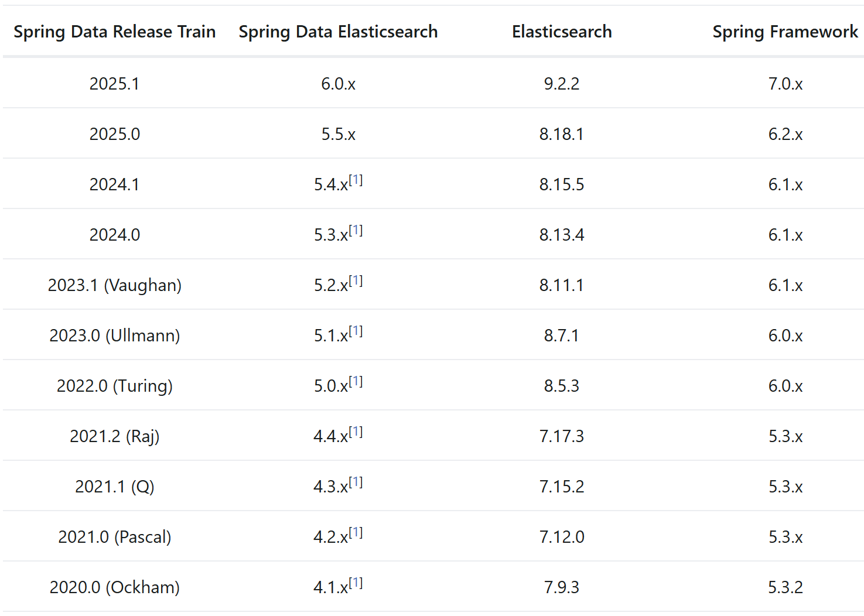Open footnote marker on 4.3.x
This screenshot has height=616, width=864.
(356, 482)
